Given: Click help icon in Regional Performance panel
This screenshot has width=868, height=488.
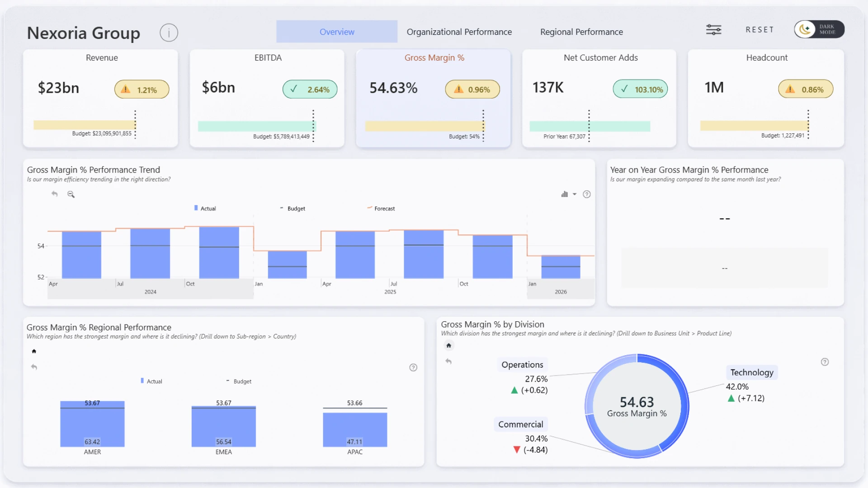Looking at the screenshot, I should [x=413, y=367].
